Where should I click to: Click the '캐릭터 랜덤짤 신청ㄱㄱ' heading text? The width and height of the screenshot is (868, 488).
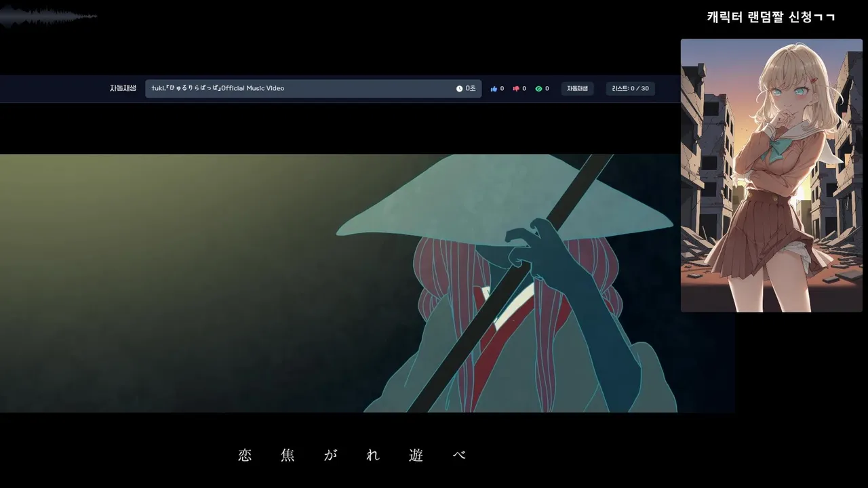point(771,17)
